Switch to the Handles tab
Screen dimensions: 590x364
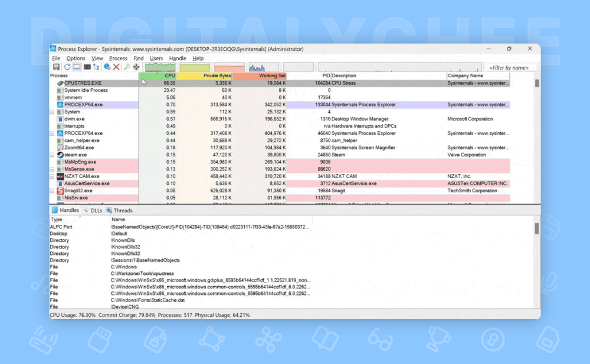65,210
